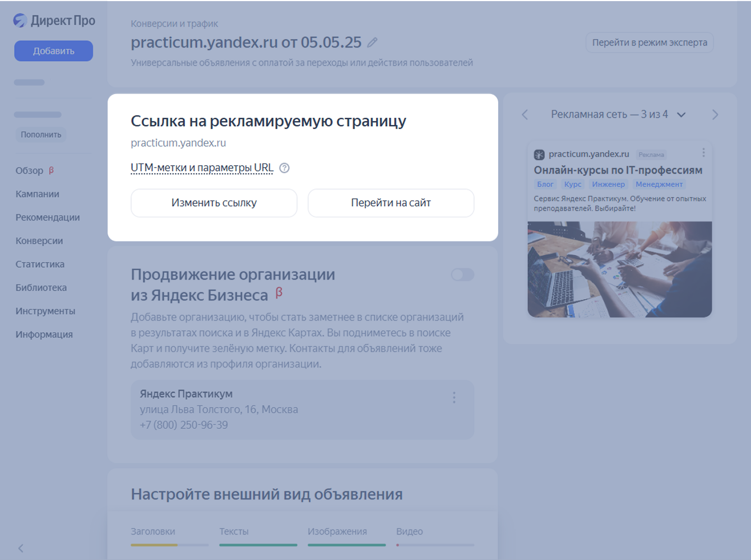The width and height of the screenshot is (751, 560).
Task: Click the Инженер quick link in ad preview
Action: (608, 184)
